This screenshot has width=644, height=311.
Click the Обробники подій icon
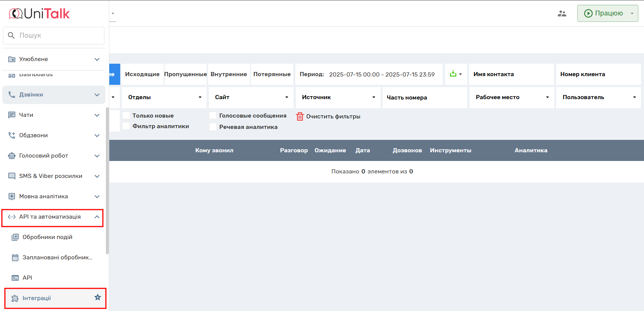click(15, 237)
